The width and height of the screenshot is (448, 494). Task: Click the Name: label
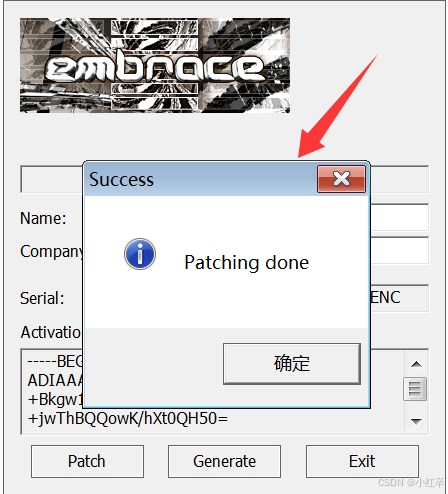pyautogui.click(x=43, y=218)
